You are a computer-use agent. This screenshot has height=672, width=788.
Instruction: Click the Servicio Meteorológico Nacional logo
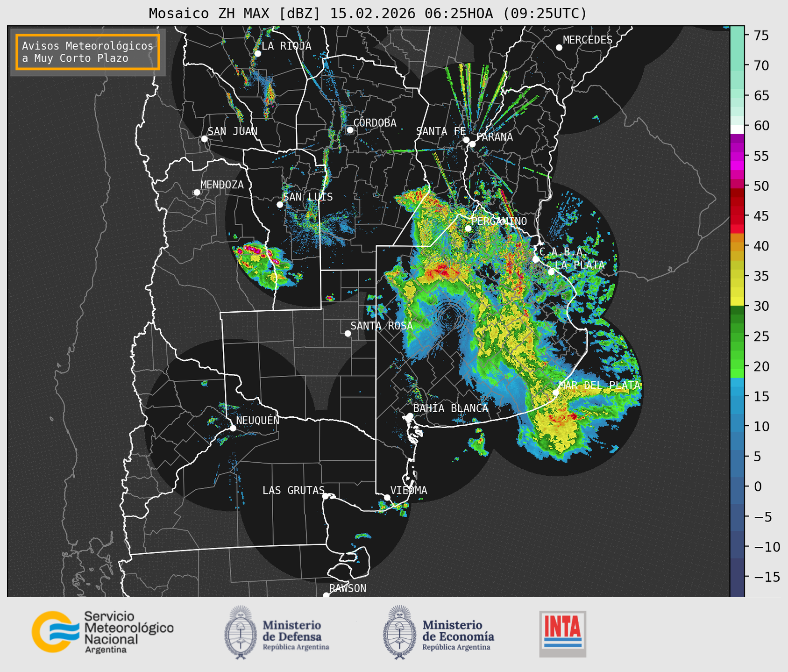coord(102,632)
